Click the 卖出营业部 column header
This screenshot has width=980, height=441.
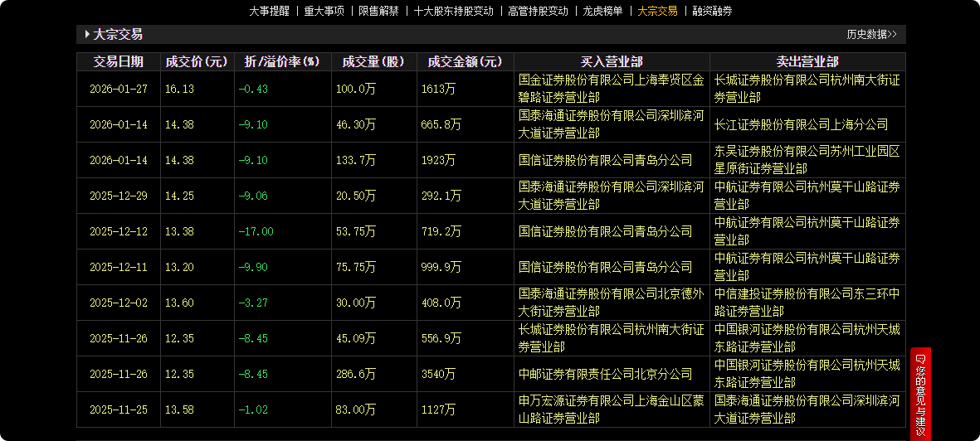click(807, 61)
